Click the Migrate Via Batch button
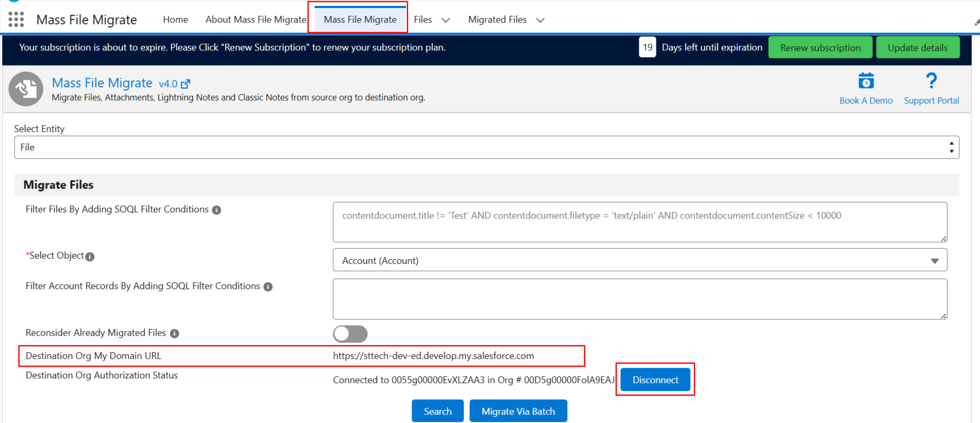The height and width of the screenshot is (423, 980). point(518,411)
